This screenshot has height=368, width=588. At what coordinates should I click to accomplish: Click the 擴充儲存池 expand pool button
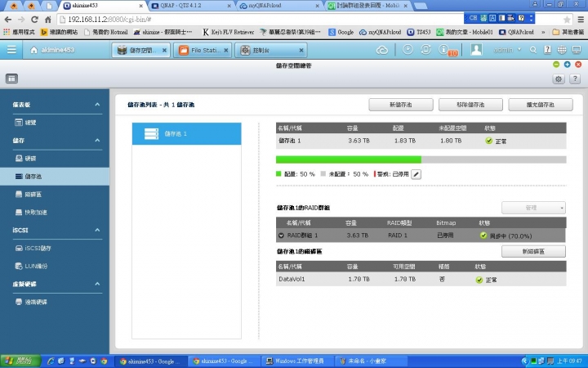coord(541,105)
